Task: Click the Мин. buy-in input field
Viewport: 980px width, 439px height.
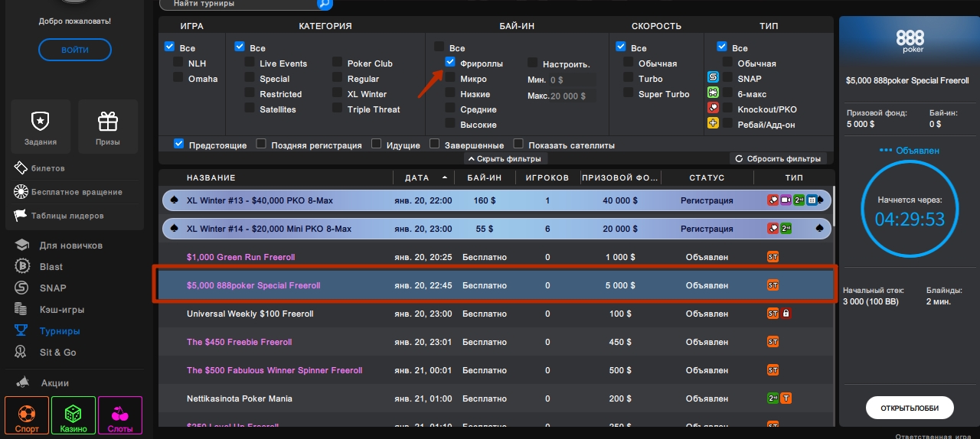Action: pyautogui.click(x=572, y=80)
